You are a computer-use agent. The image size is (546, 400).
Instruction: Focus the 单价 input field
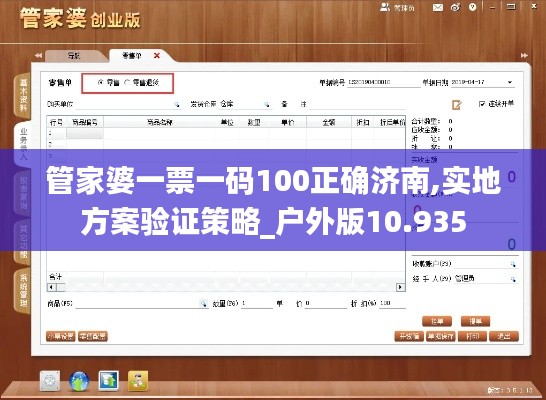(x=326, y=304)
